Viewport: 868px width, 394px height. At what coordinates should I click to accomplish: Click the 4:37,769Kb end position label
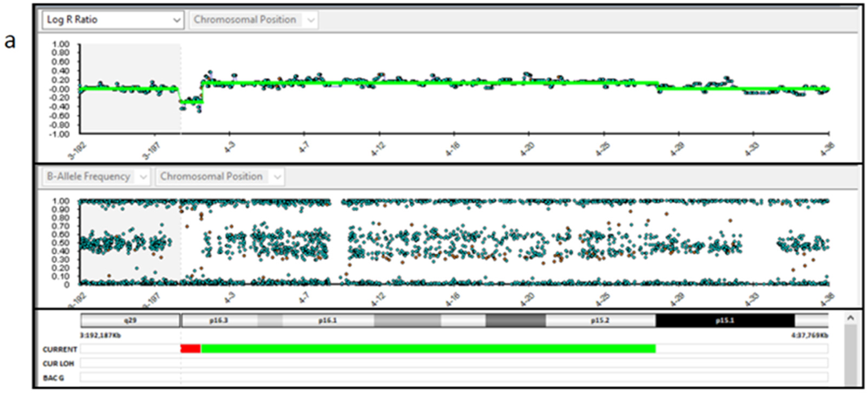pos(810,335)
